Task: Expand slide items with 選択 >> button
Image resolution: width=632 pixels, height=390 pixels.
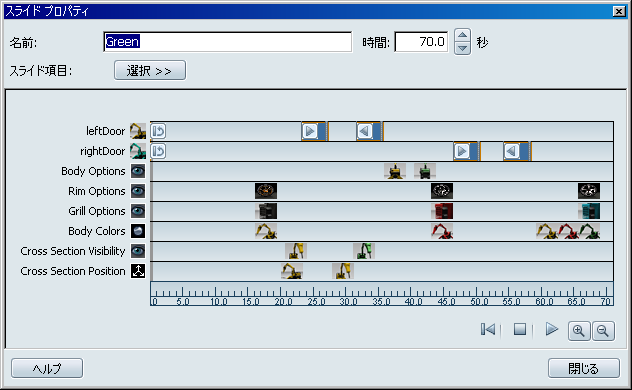Action: coord(150,71)
